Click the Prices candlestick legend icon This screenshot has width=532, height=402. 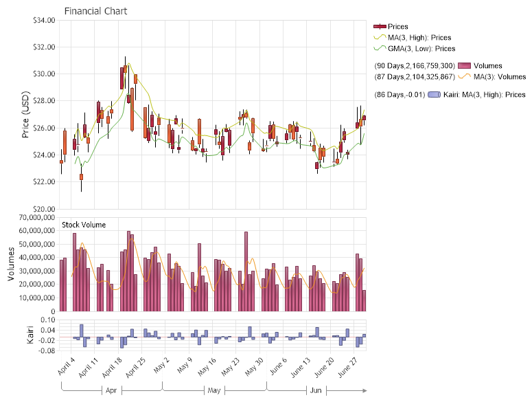pyautogui.click(x=380, y=26)
